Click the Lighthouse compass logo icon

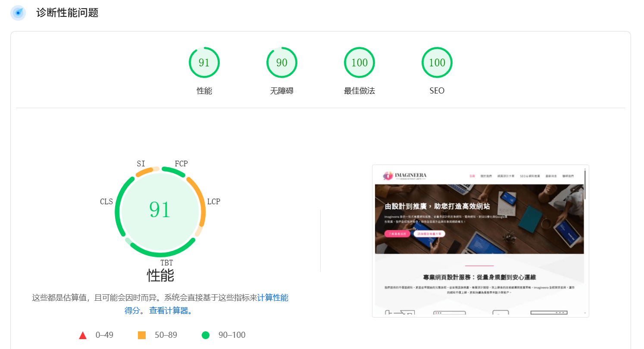(x=18, y=12)
